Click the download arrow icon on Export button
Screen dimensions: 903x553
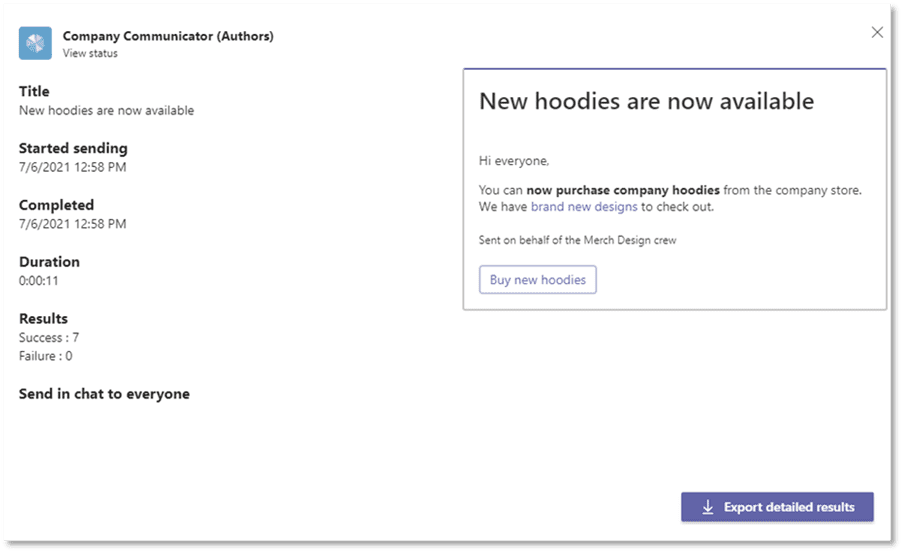coord(708,507)
